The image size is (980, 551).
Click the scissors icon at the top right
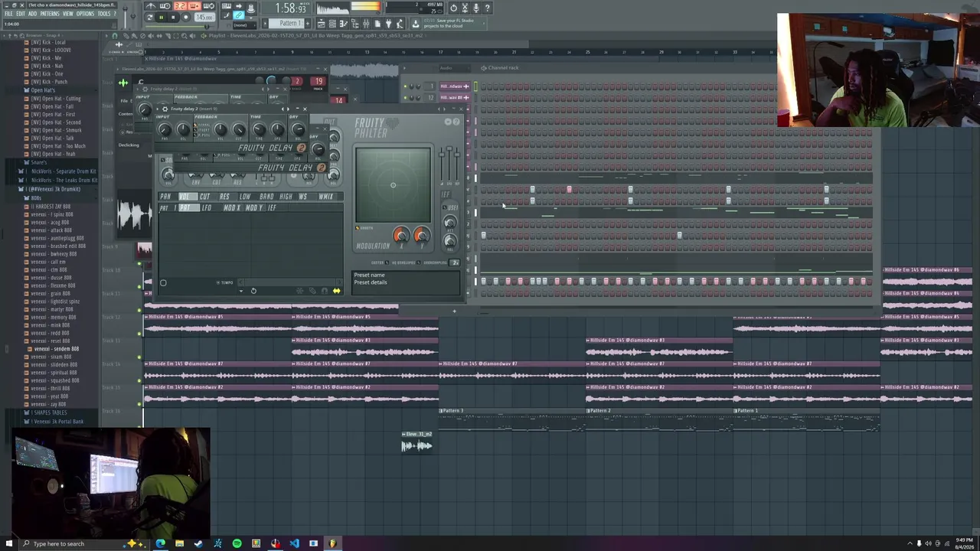465,8
